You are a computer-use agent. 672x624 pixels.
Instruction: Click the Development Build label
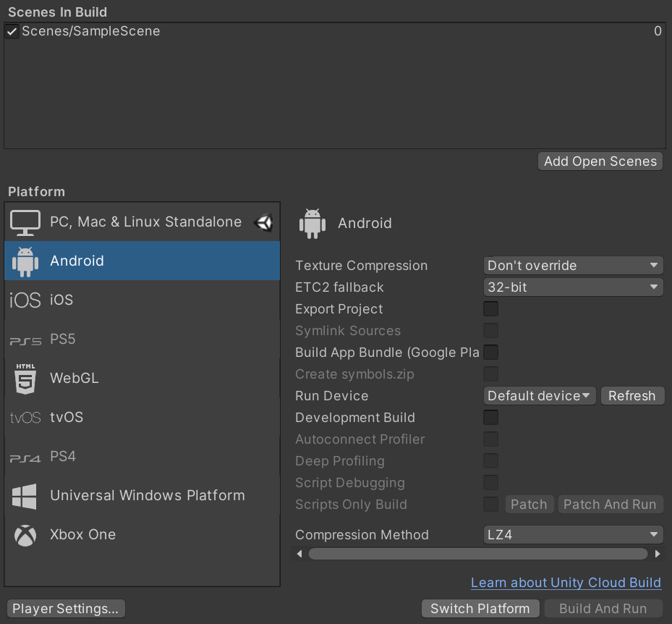coord(355,417)
